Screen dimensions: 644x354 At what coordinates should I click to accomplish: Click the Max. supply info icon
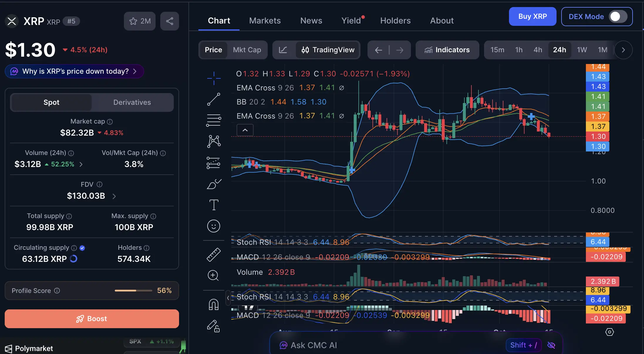153,216
